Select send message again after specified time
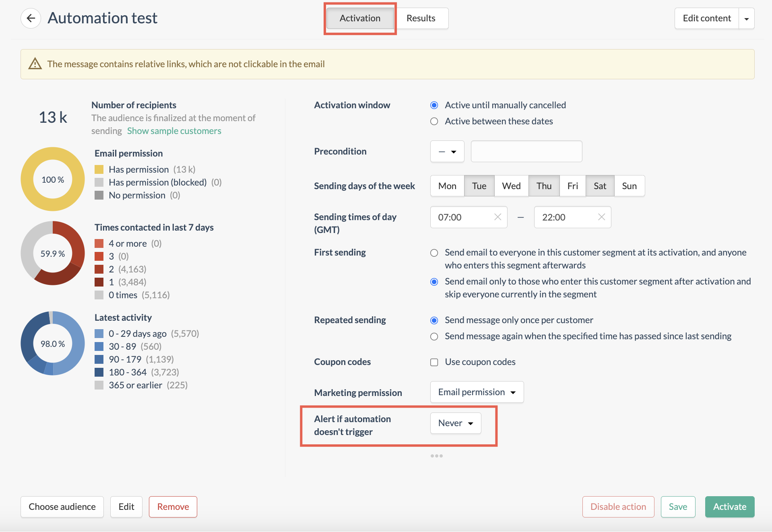Image resolution: width=772 pixels, height=532 pixels. pyautogui.click(x=434, y=336)
